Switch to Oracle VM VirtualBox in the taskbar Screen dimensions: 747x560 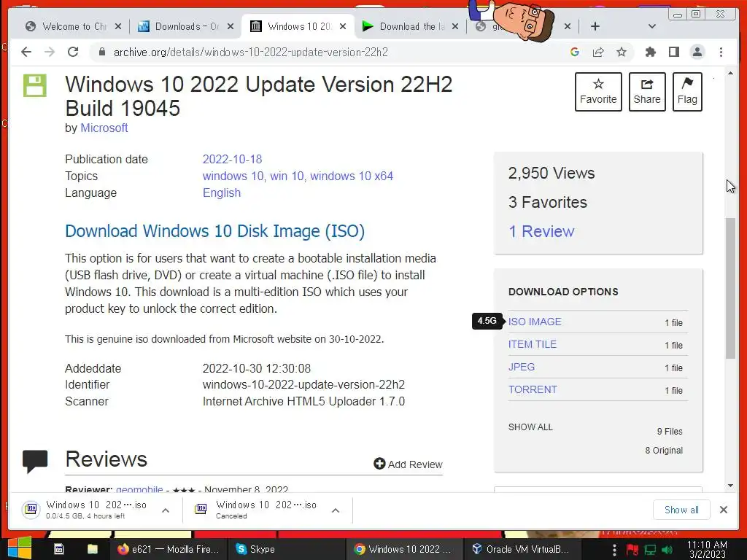(x=521, y=549)
